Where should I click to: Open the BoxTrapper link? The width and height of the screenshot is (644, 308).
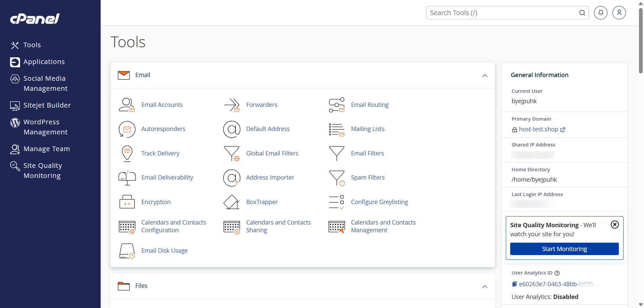262,202
